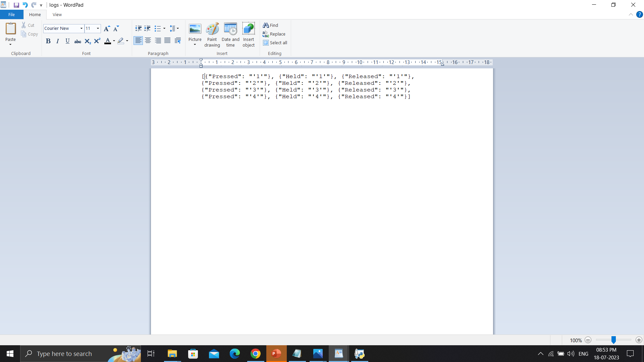
Task: Insert a Paint drawing
Action: (212, 35)
